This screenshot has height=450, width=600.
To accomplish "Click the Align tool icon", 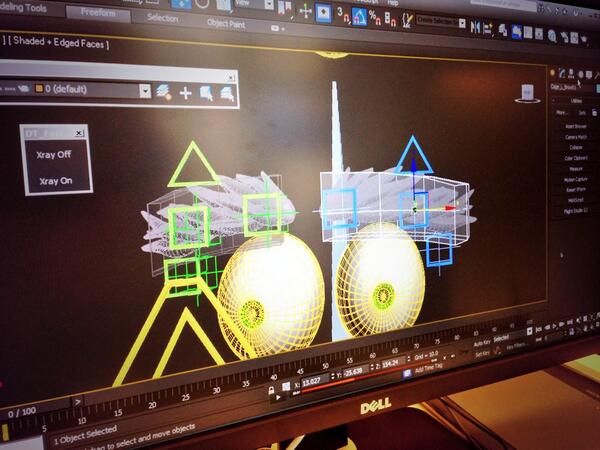I will [x=488, y=29].
